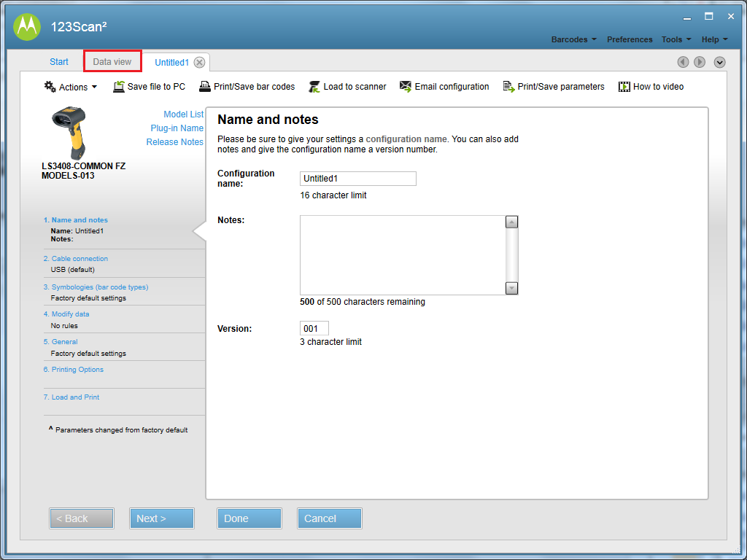Image resolution: width=747 pixels, height=560 pixels.
Task: Open the Model List link
Action: point(183,114)
